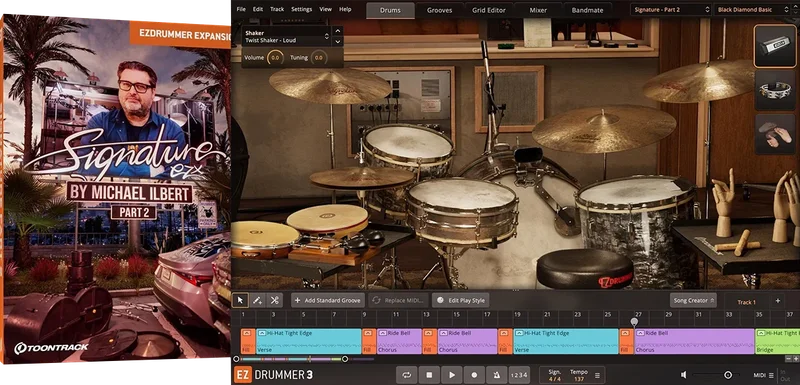Expand the Bridge block's chevron icon

(x=761, y=333)
